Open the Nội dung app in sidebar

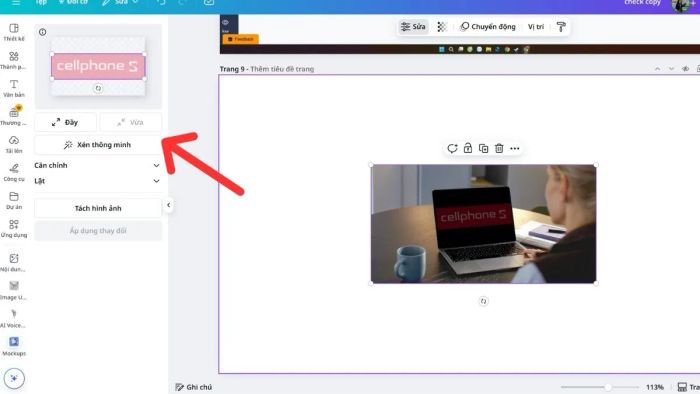click(14, 262)
